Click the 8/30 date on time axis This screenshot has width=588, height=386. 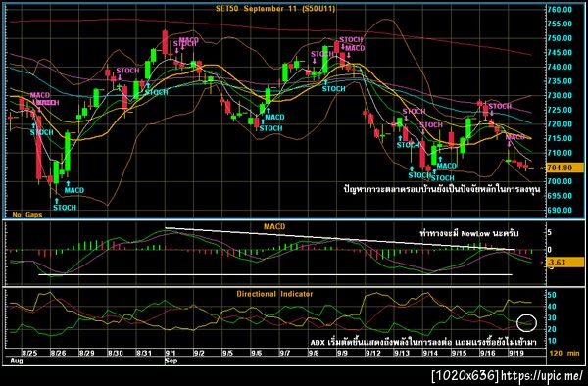point(115,353)
